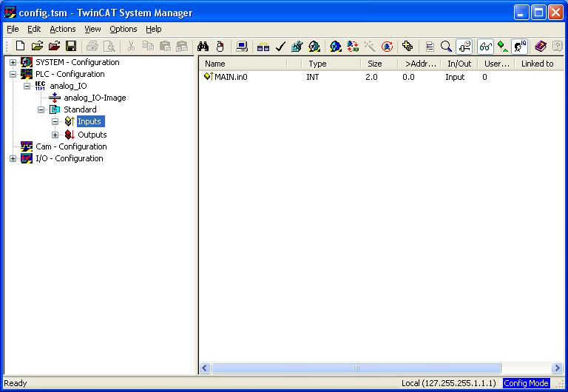This screenshot has width=568, height=392.
Task: Click the Input value in In/Out column
Action: pyautogui.click(x=455, y=77)
